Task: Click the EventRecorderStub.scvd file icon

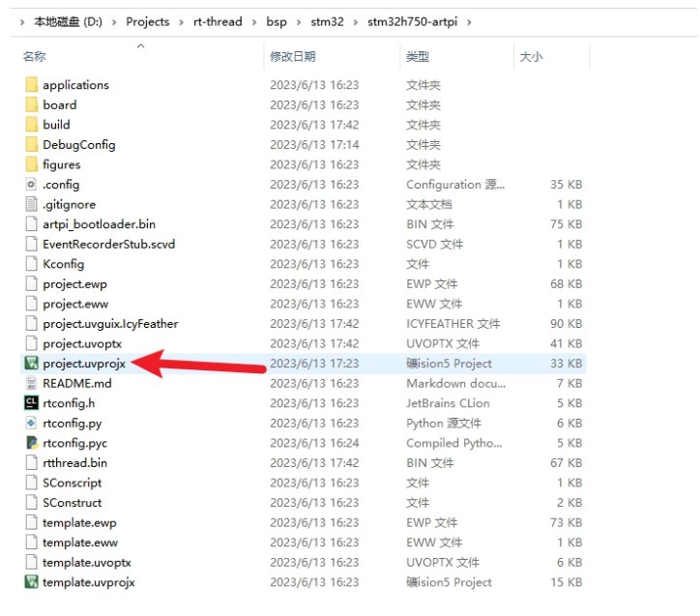Action: click(x=31, y=244)
